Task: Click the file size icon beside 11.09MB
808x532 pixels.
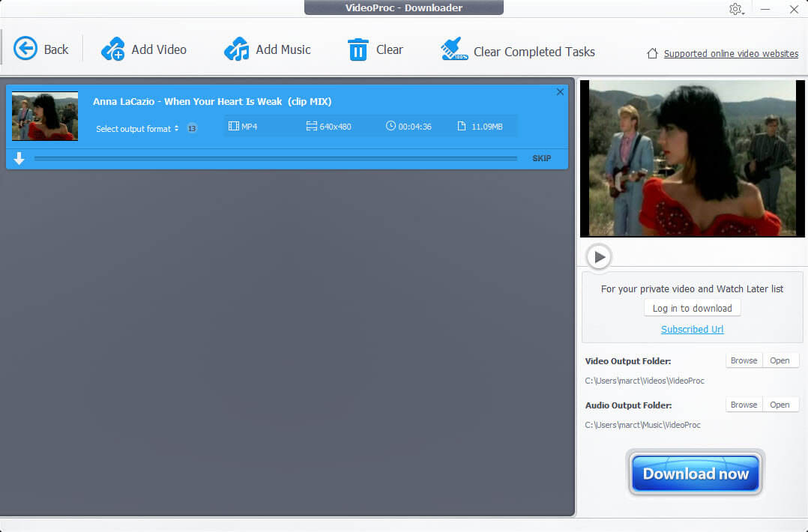Action: [462, 126]
